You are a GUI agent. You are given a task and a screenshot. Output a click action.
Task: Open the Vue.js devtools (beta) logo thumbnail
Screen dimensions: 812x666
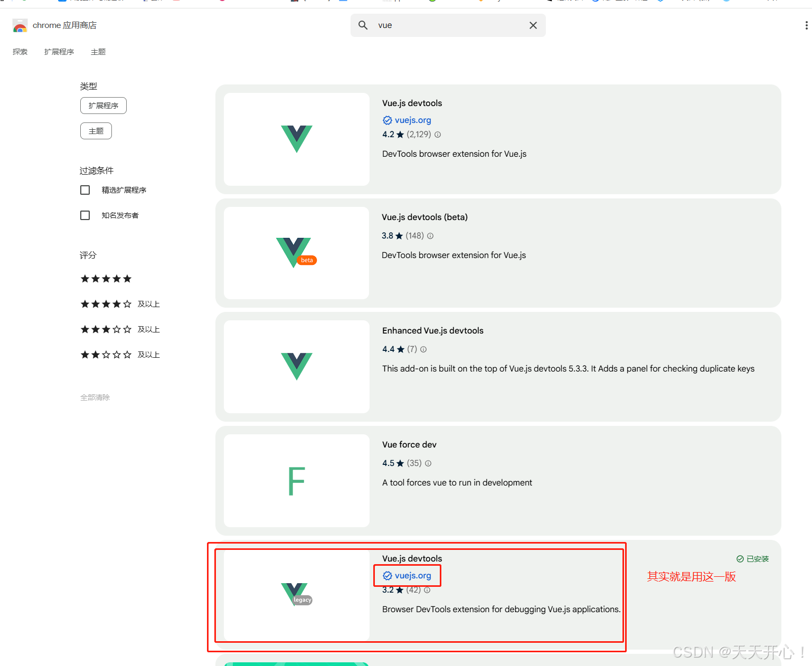pyautogui.click(x=297, y=253)
